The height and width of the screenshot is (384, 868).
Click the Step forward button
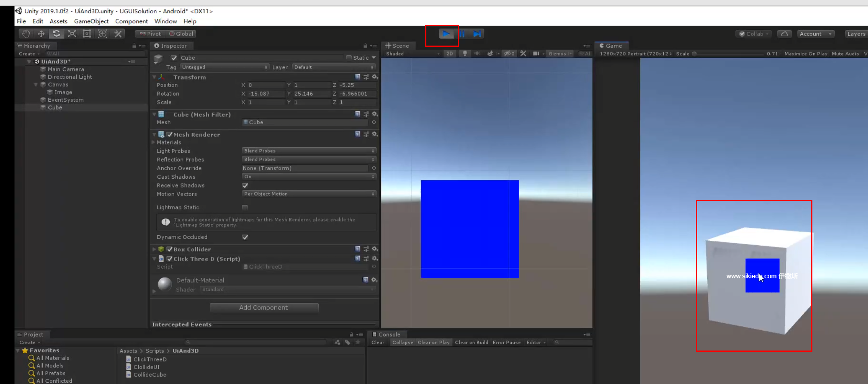477,34
